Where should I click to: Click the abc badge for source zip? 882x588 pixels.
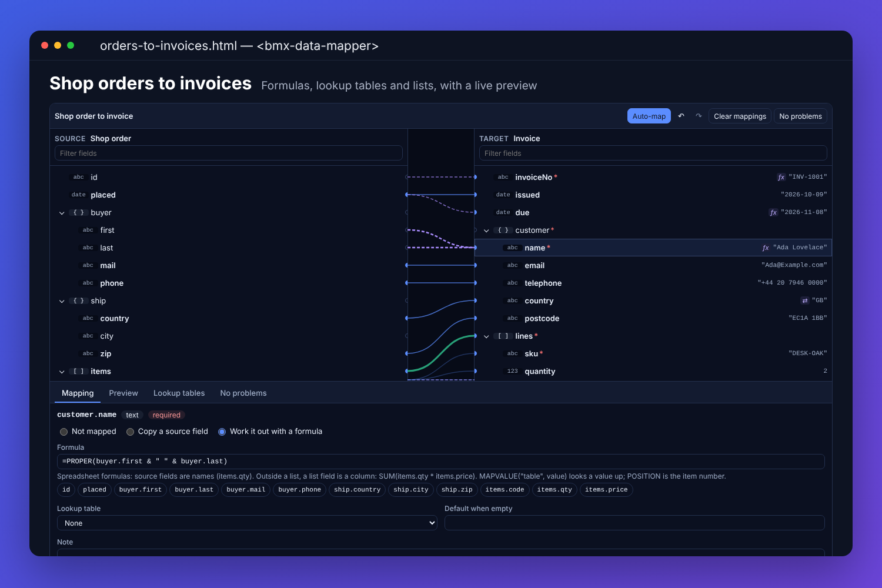point(88,353)
